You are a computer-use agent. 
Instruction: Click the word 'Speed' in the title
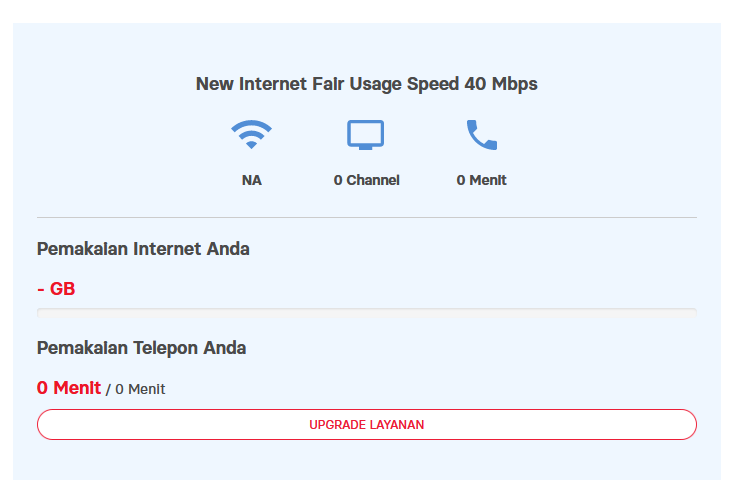[x=433, y=84]
